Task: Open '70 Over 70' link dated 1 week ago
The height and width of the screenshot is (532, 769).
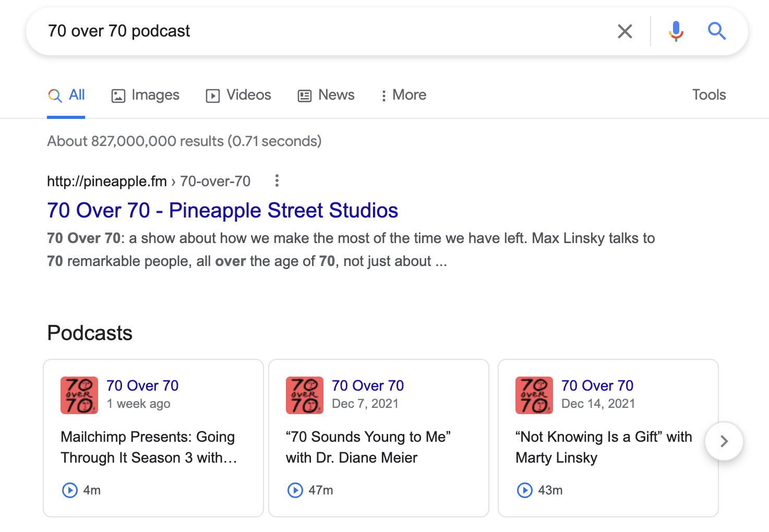Action: coord(142,386)
